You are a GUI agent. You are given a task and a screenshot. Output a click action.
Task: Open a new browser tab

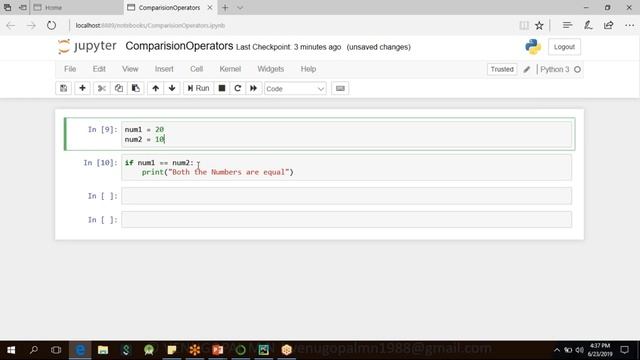coord(225,7)
